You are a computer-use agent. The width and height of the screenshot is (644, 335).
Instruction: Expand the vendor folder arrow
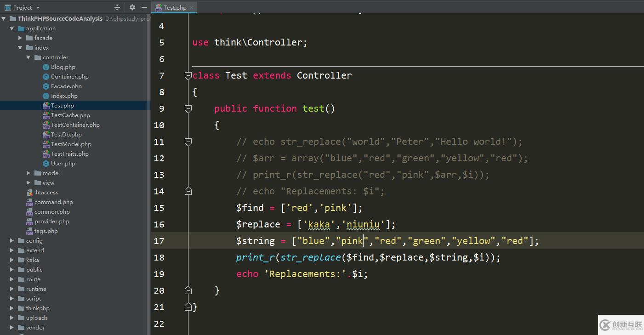pyautogui.click(x=12, y=328)
